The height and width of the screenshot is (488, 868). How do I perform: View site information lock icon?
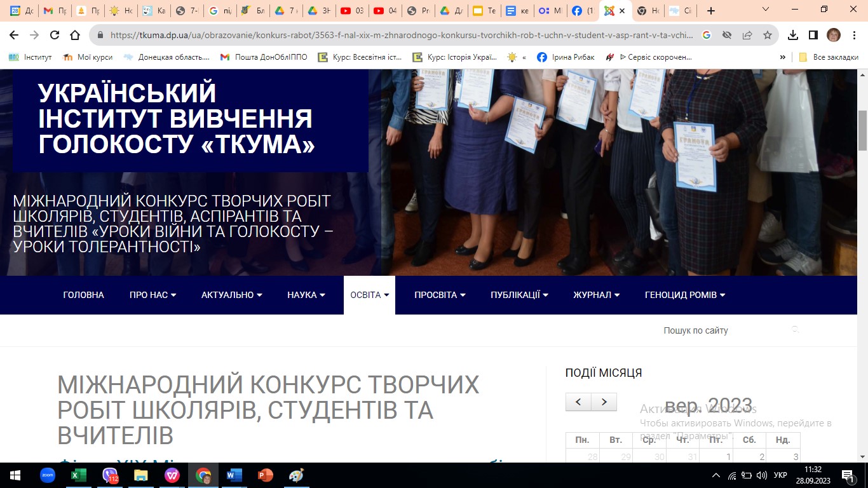100,35
